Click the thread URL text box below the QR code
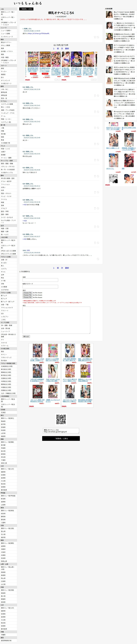137x644 pixels. [x=61, y=431]
